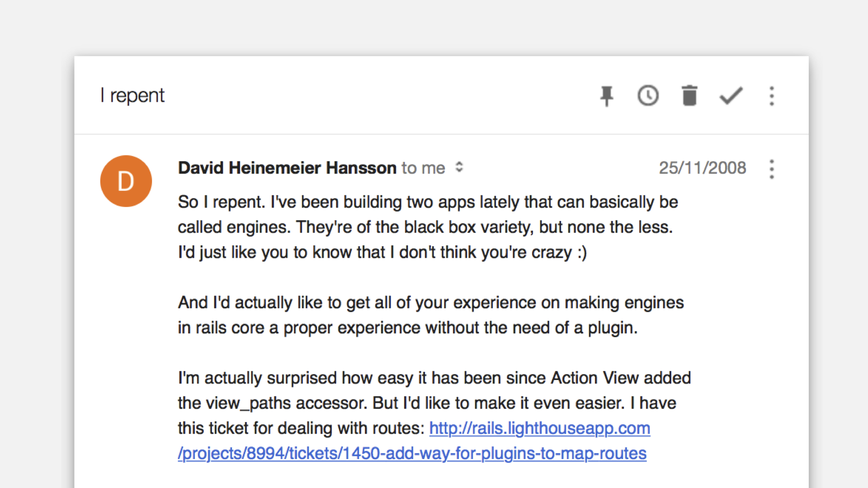Delete the email with the trash icon
Screen dimensions: 868x488
click(689, 95)
